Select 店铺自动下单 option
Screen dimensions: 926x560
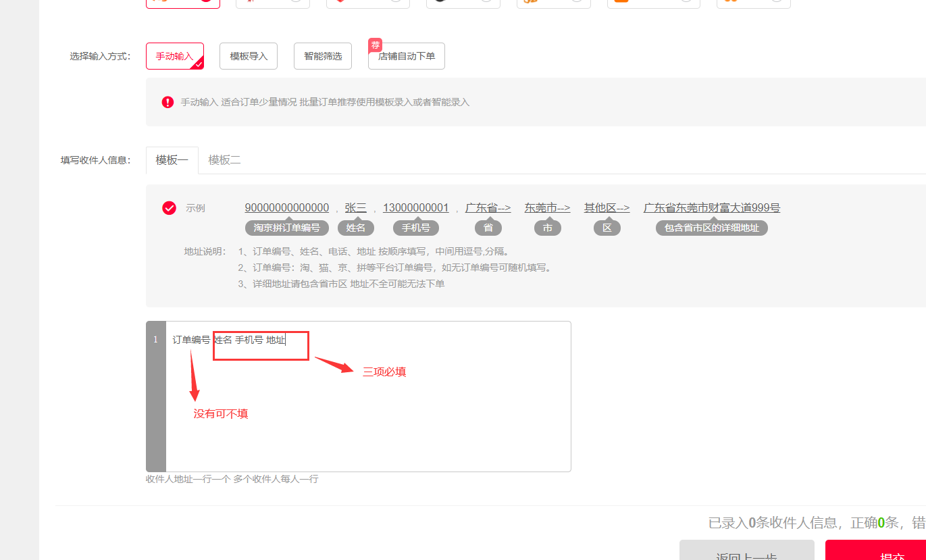click(407, 57)
